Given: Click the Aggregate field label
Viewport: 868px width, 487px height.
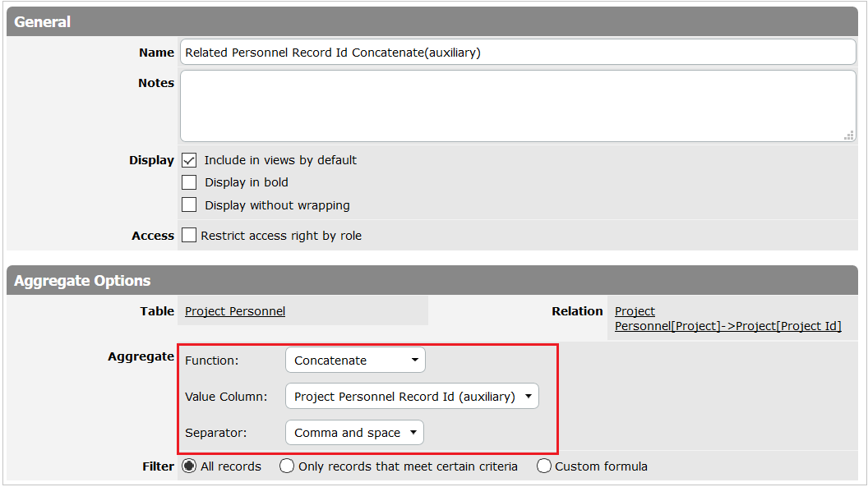Looking at the screenshot, I should pyautogui.click(x=141, y=356).
